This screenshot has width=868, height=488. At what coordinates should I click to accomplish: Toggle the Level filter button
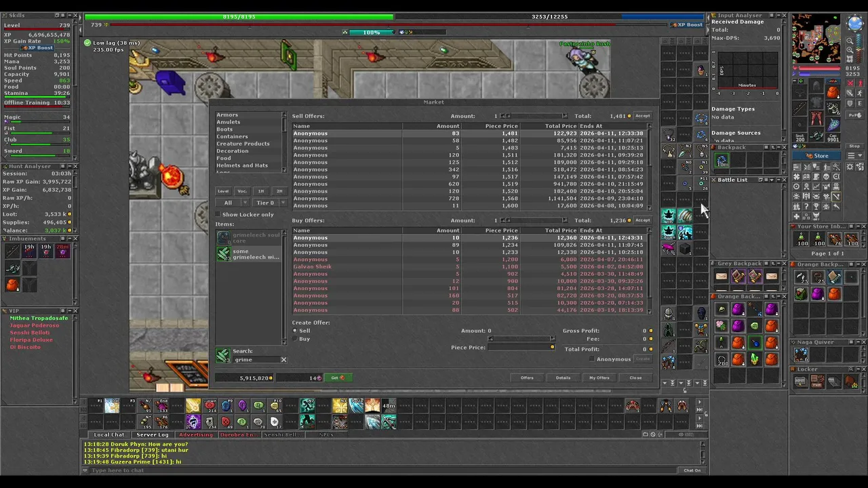click(223, 191)
